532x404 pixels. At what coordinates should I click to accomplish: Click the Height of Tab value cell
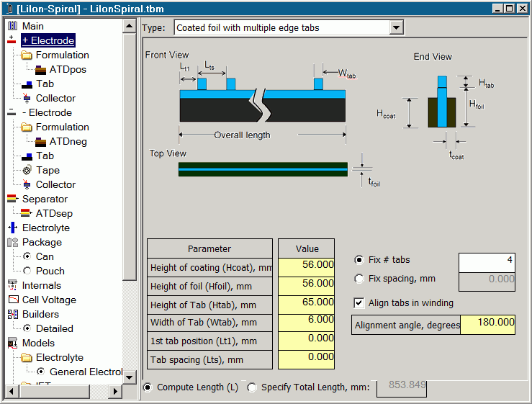coord(306,303)
